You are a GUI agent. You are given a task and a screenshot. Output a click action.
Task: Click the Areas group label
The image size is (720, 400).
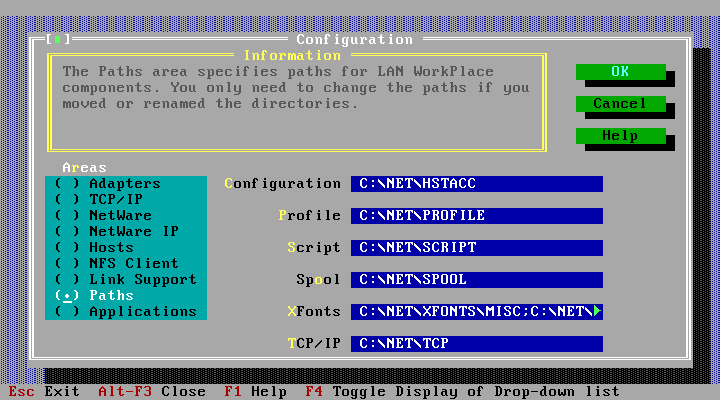pyautogui.click(x=84, y=168)
